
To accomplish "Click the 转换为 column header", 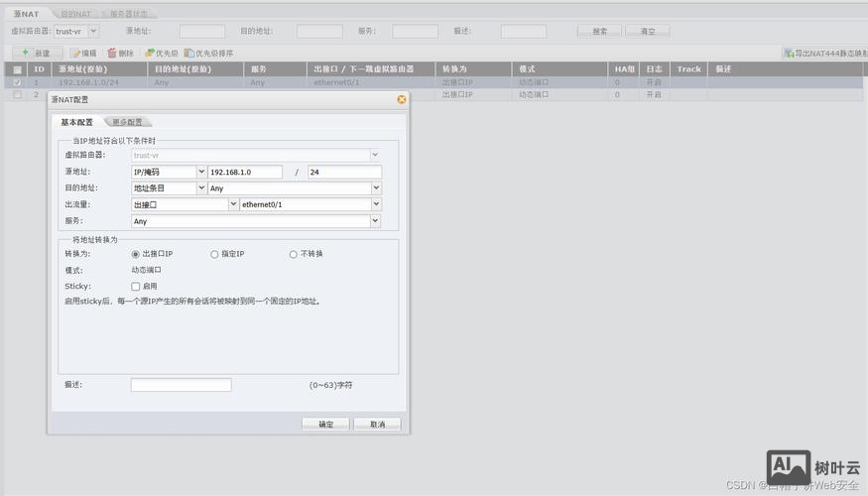I will 474,69.
